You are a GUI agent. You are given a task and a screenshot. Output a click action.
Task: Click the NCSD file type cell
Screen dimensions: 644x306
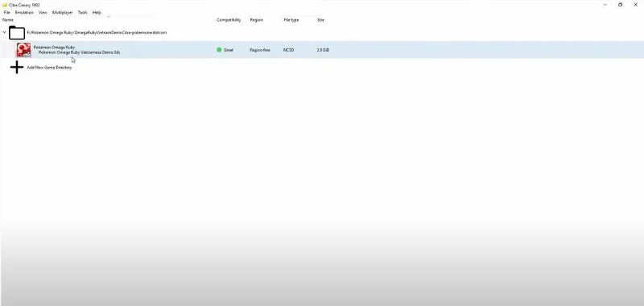point(288,50)
